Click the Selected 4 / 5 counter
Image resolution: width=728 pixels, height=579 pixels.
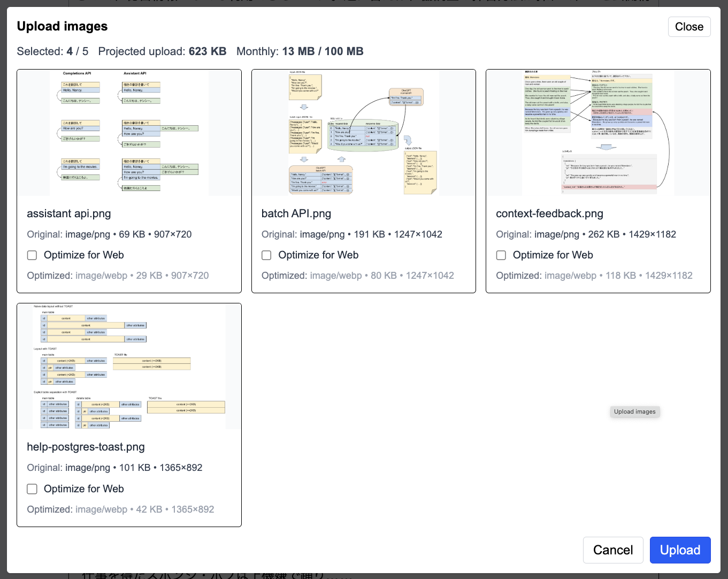(52, 51)
